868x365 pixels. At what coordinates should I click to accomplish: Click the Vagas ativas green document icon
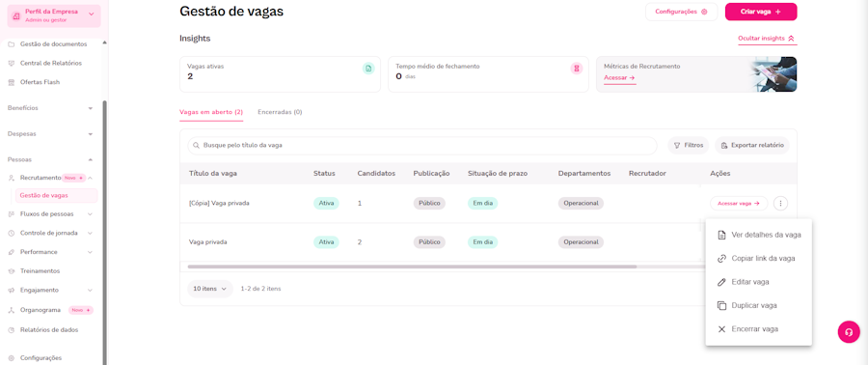click(x=368, y=69)
